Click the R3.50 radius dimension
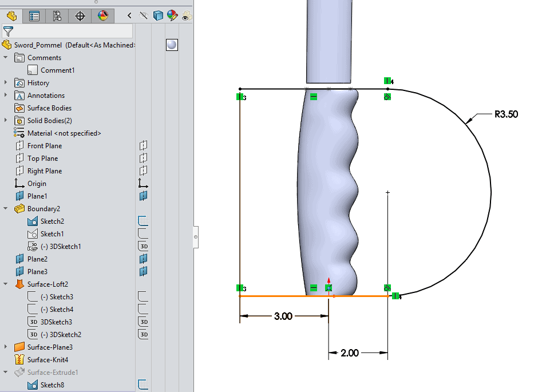542x392 pixels. 506,114
